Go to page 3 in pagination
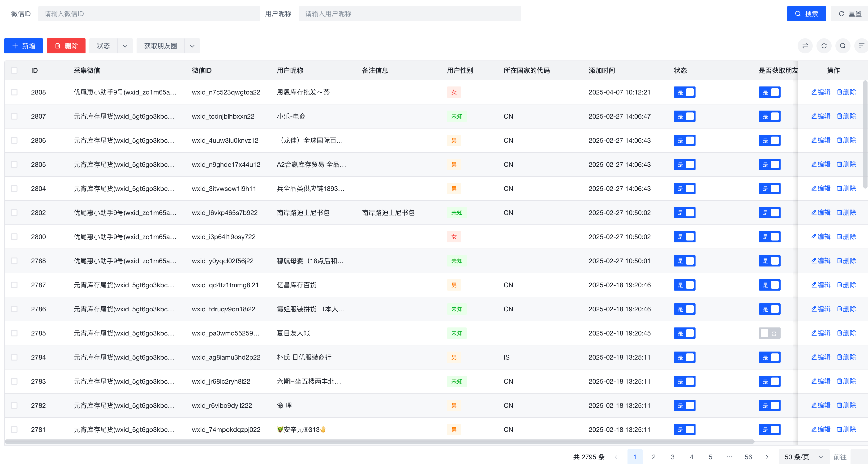 pyautogui.click(x=673, y=457)
